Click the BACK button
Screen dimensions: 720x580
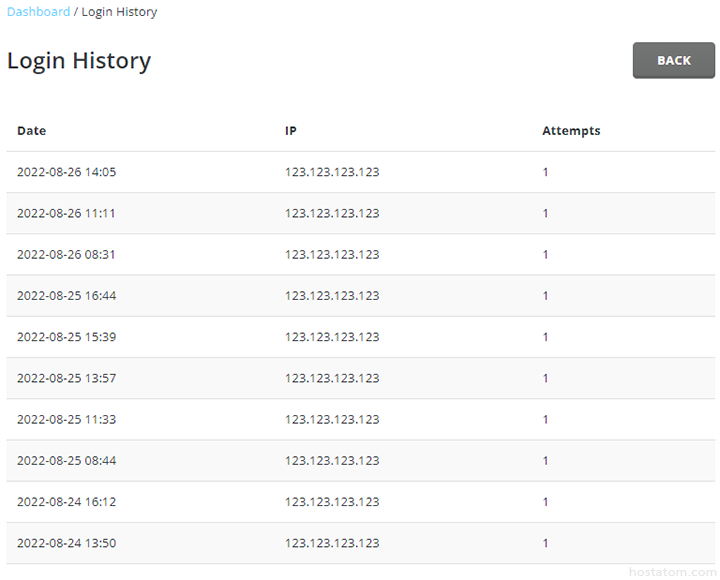(x=673, y=61)
